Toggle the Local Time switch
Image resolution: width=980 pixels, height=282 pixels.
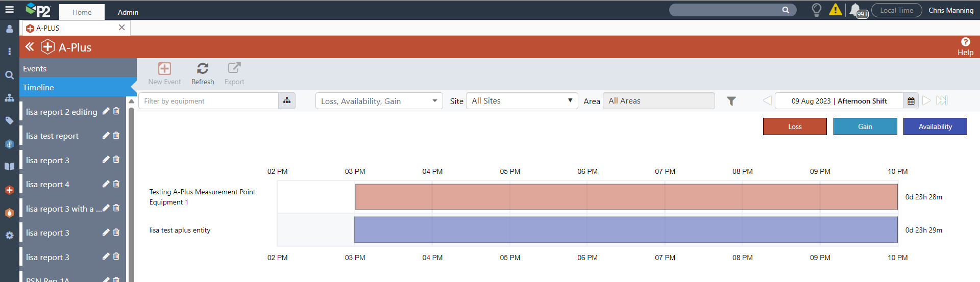coord(896,10)
